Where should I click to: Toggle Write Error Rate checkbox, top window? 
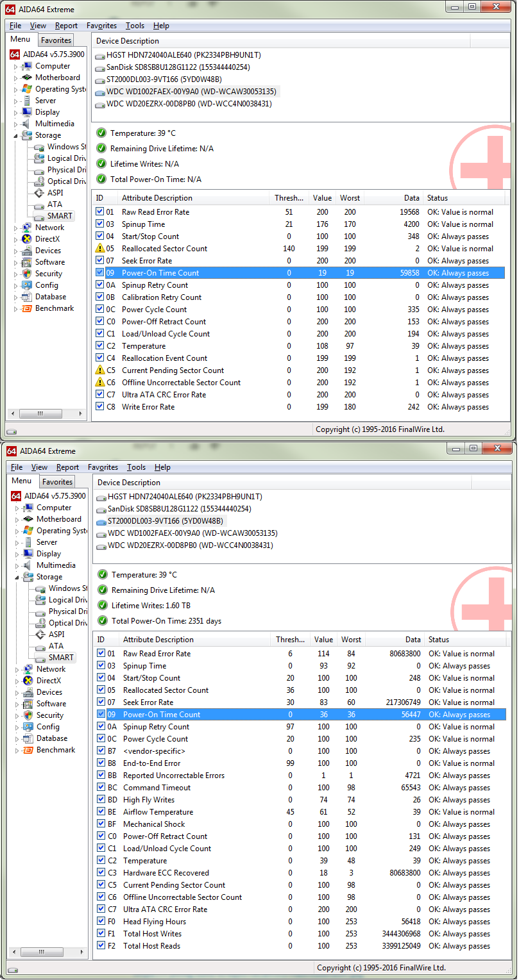99,407
